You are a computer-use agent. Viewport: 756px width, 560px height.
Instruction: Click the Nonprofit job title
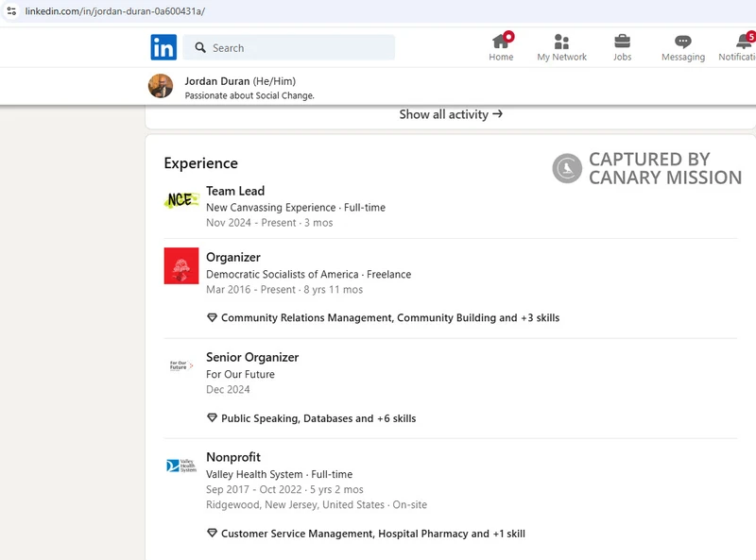[x=233, y=457]
